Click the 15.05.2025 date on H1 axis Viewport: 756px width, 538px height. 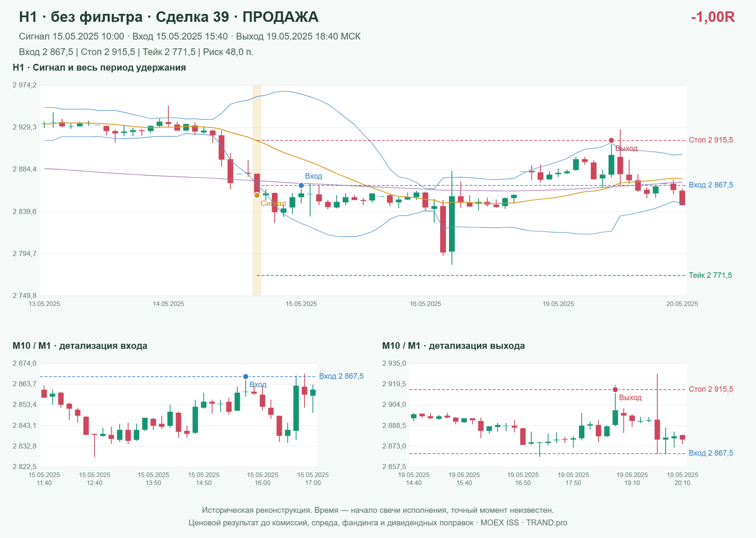301,304
